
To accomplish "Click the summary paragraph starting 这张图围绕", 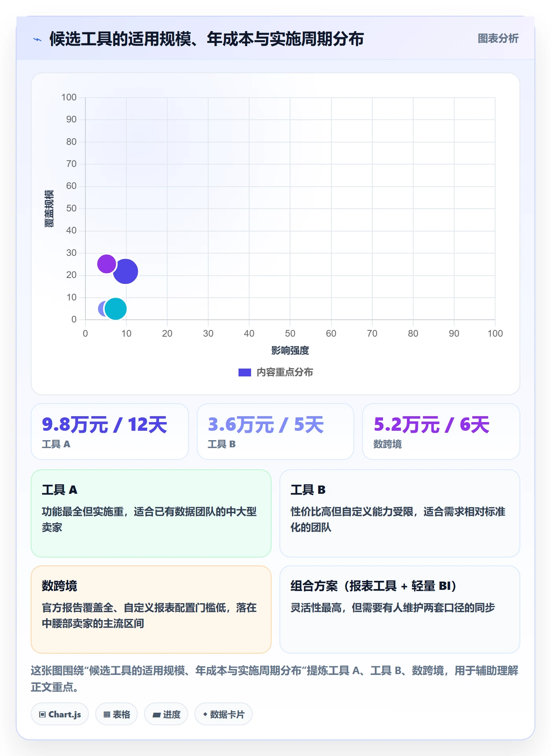I will click(x=275, y=679).
